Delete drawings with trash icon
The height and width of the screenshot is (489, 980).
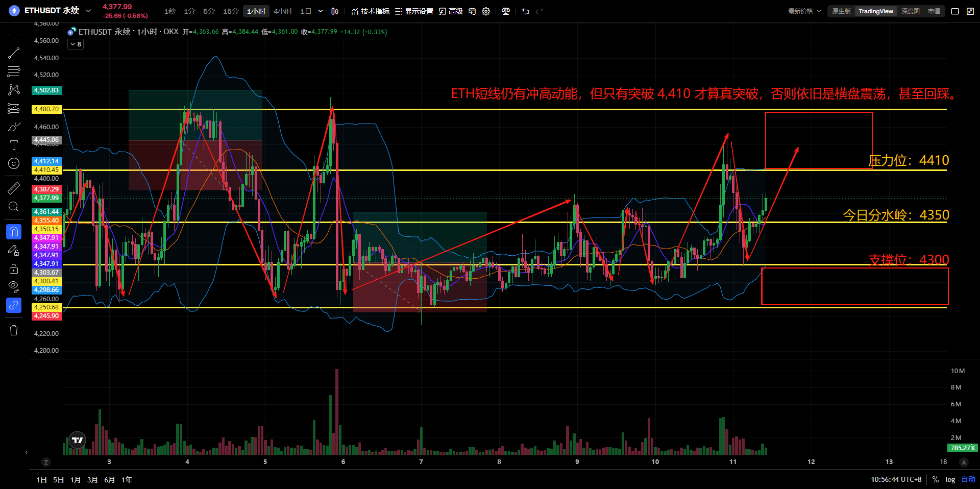(14, 330)
